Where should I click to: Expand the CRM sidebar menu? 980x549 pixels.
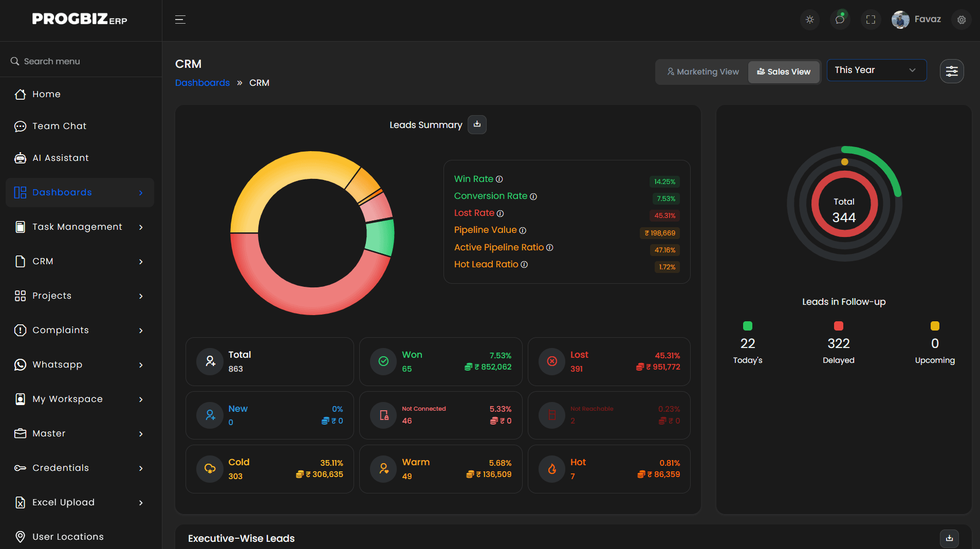click(80, 261)
